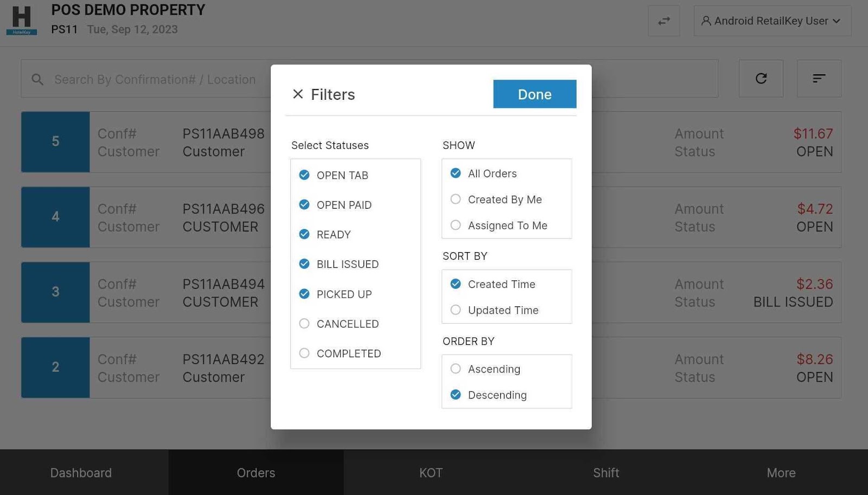Viewport: 868px width, 495px height.
Task: Deselect the BILL ISSUED status
Action: [304, 264]
